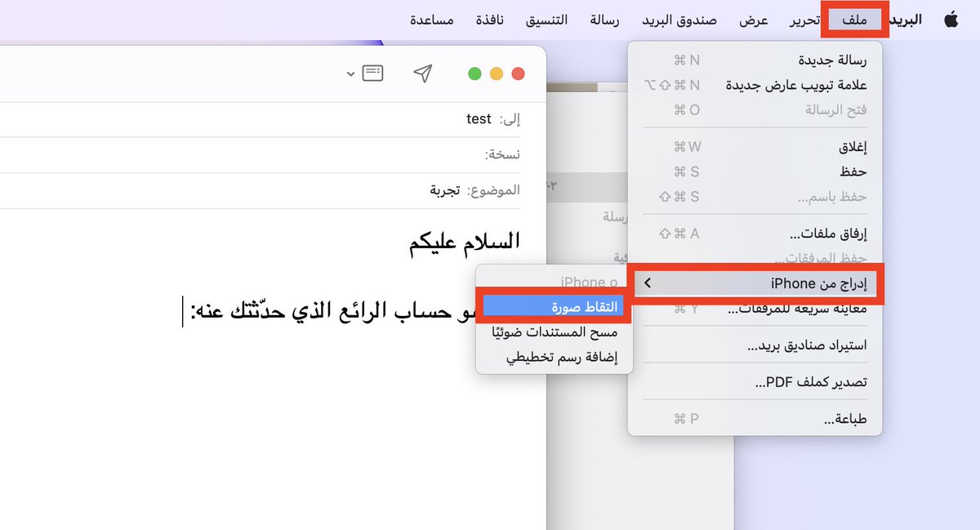The height and width of the screenshot is (530, 980).
Task: Choose تصدير كملف PDF… item
Action: [x=755, y=382]
